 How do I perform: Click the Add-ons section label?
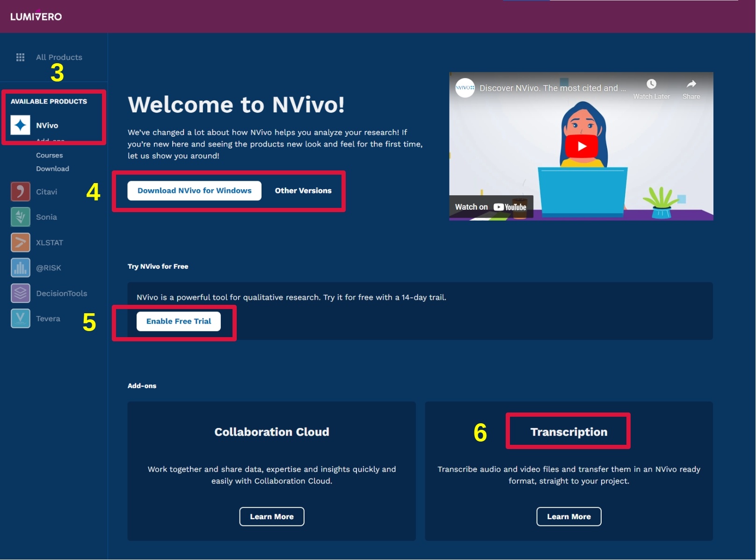[142, 386]
